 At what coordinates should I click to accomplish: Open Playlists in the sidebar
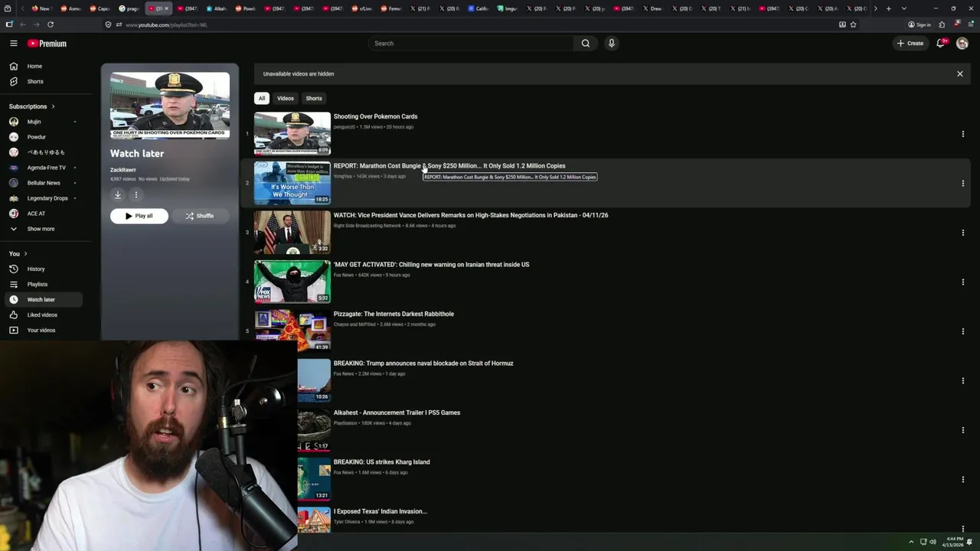44,285
